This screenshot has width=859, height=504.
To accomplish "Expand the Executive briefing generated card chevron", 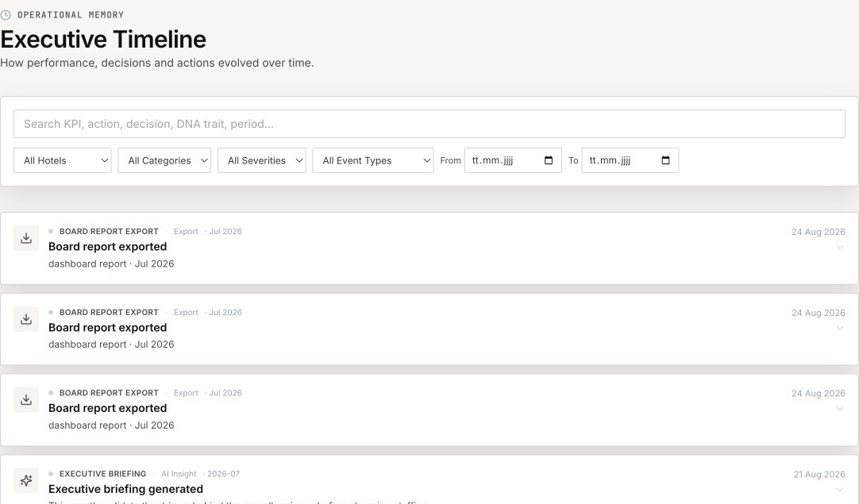I will coord(840,489).
